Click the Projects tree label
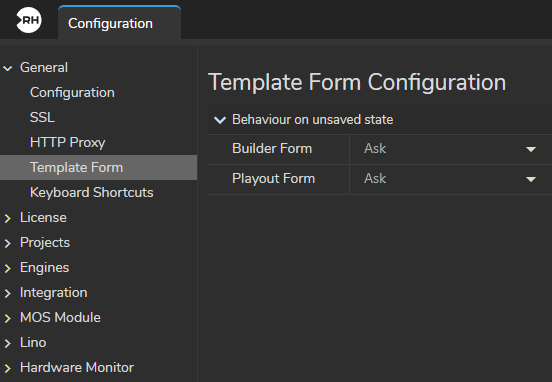 click(45, 243)
